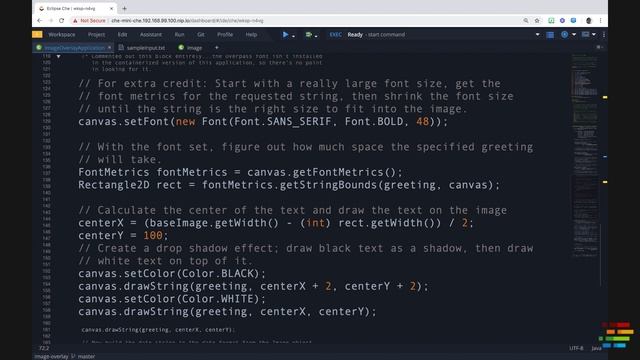The width and height of the screenshot is (640, 360).
Task: Click the 'FontMetrics fontMetrics' code line
Action: pyautogui.click(x=240, y=172)
